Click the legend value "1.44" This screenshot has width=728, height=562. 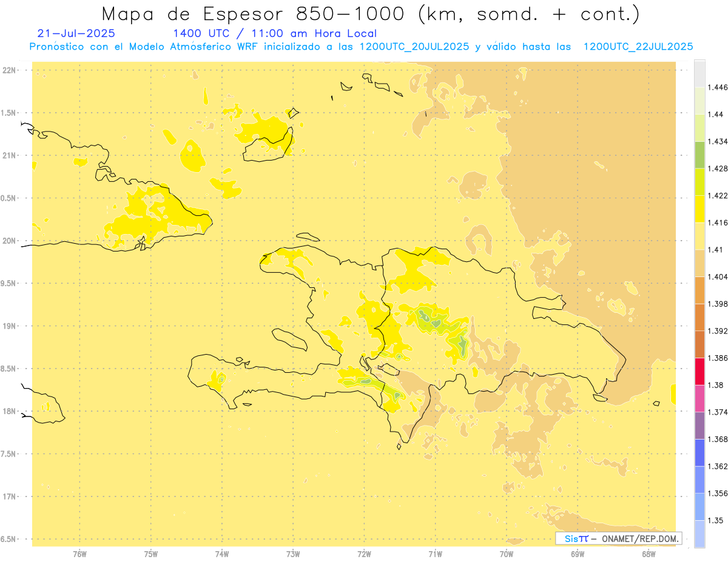pyautogui.click(x=716, y=115)
